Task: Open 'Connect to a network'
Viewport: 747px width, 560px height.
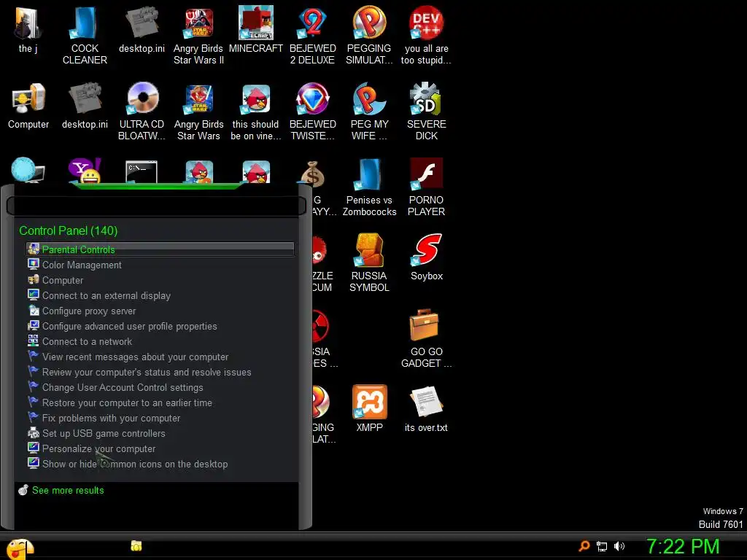Action: tap(160, 341)
